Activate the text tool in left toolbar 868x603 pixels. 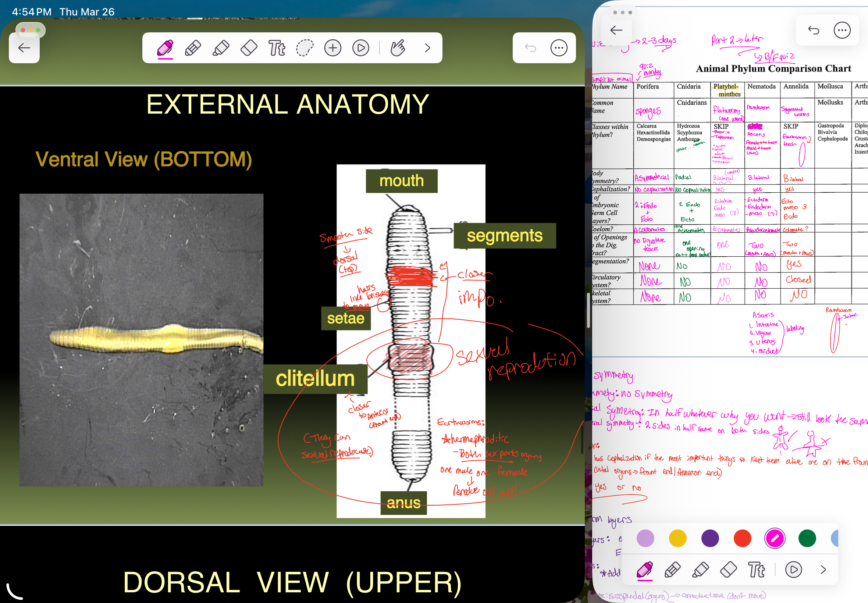click(277, 48)
